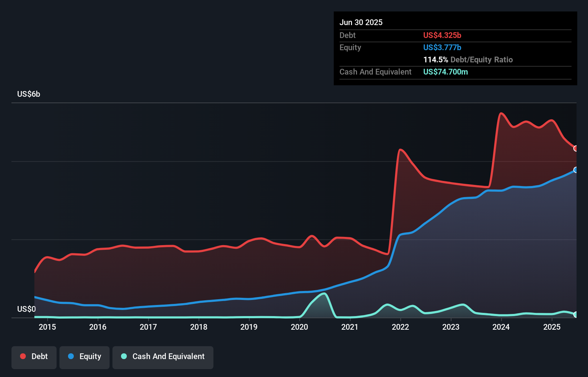588x377 pixels.
Task: Click the 2015 x-axis label
Action: (x=47, y=327)
